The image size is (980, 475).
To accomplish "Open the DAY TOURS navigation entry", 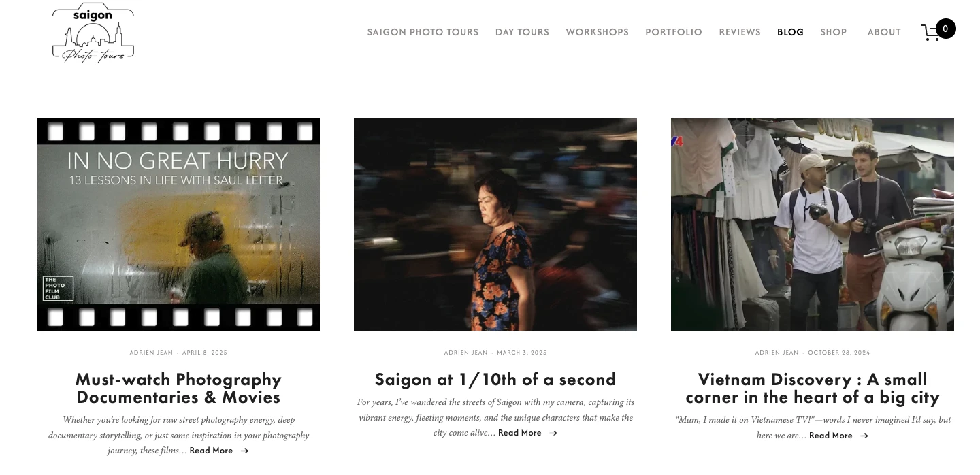I will click(x=522, y=32).
